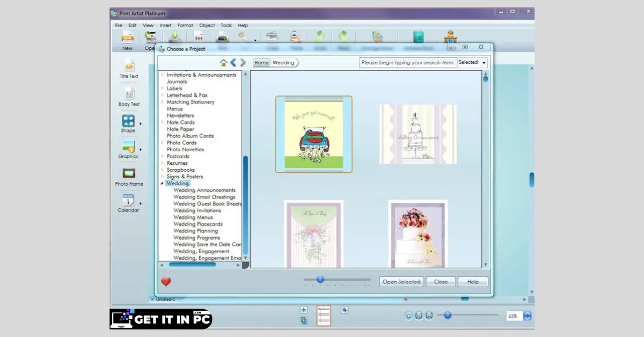Click the icon right of the page thumbnail
Image resolution: width=644 pixels, height=337 pixels.
click(345, 310)
